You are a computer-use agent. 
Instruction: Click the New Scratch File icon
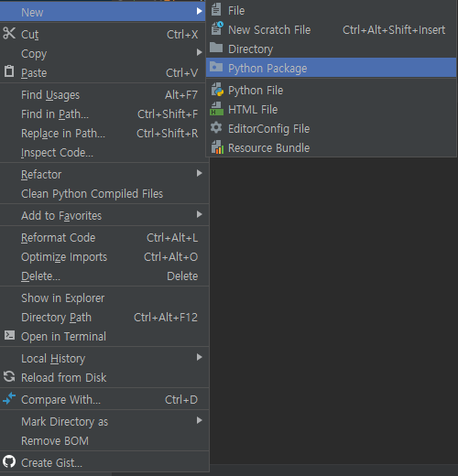click(217, 28)
